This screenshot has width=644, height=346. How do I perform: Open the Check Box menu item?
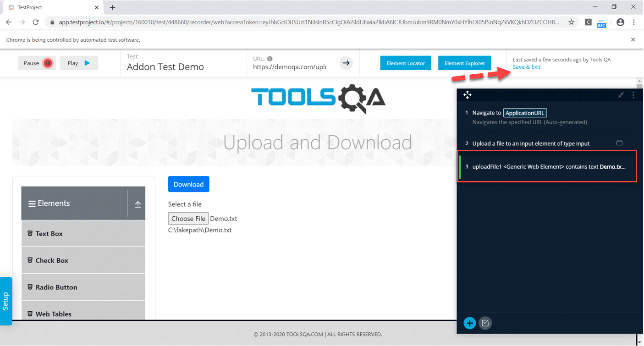pos(83,260)
